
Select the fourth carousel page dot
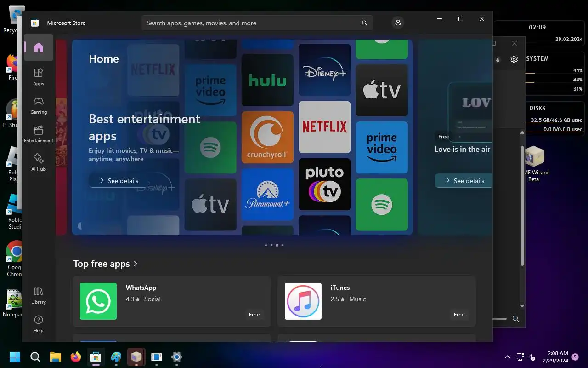pyautogui.click(x=283, y=245)
